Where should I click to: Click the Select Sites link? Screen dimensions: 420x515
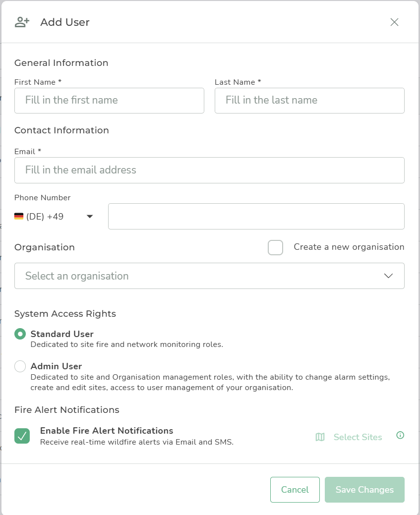pyautogui.click(x=358, y=437)
